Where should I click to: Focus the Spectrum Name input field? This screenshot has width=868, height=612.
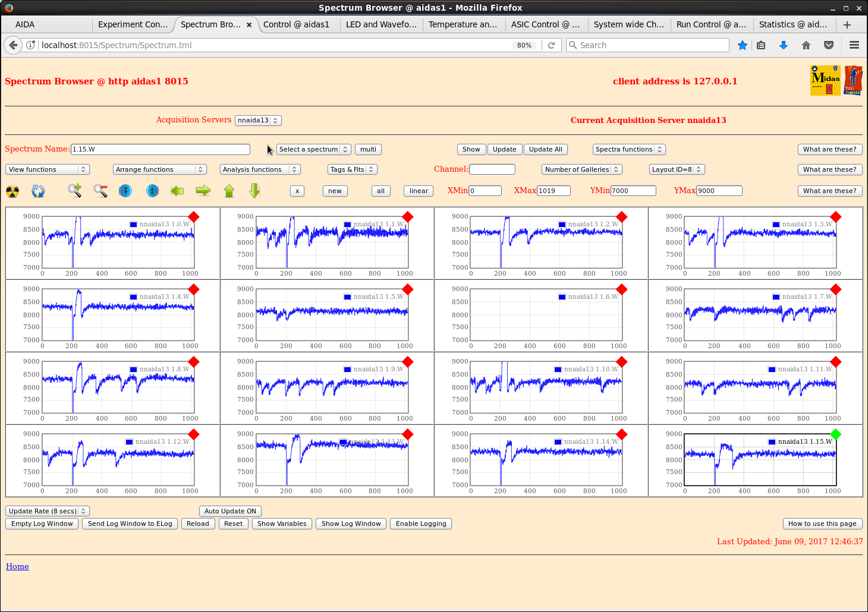click(161, 149)
